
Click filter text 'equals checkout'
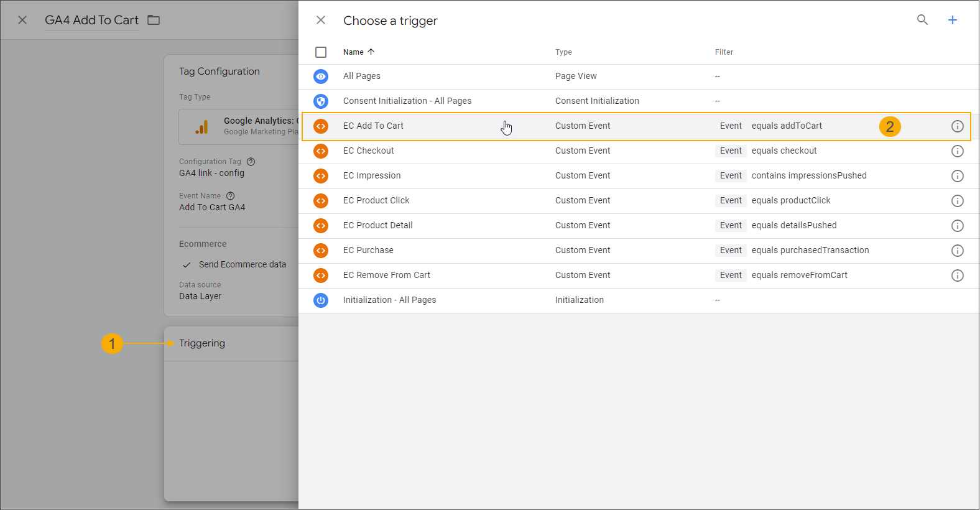coord(784,151)
